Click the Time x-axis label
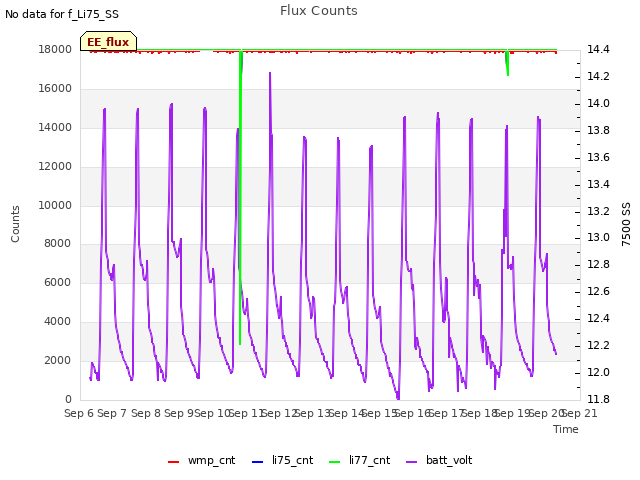Screen dimensions: 640x480 (x=566, y=429)
